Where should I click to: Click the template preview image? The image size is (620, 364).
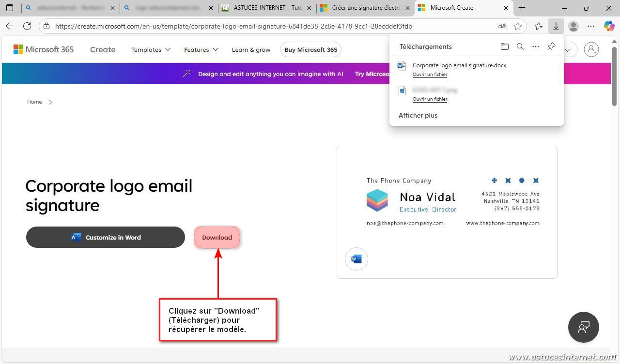(x=447, y=212)
